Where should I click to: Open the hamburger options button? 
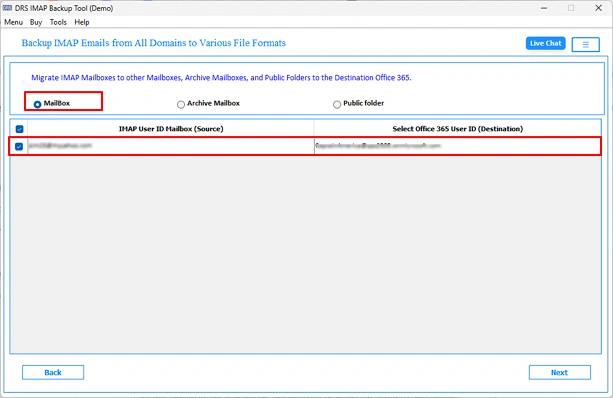coord(585,45)
